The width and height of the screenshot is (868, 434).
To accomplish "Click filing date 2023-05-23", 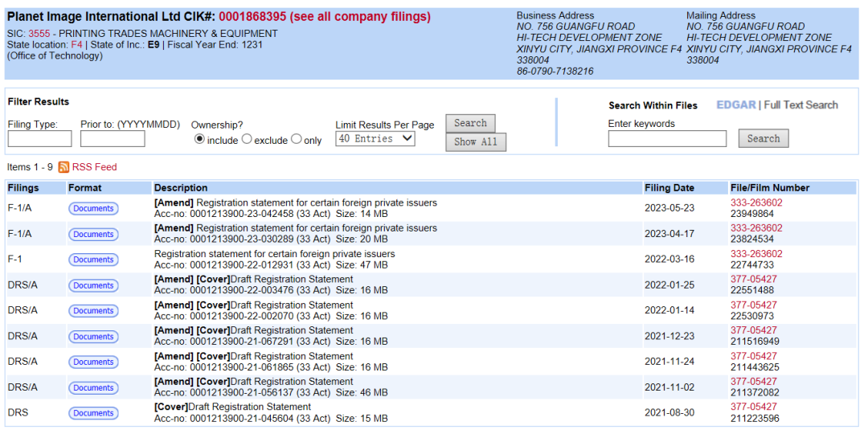I will point(669,209).
